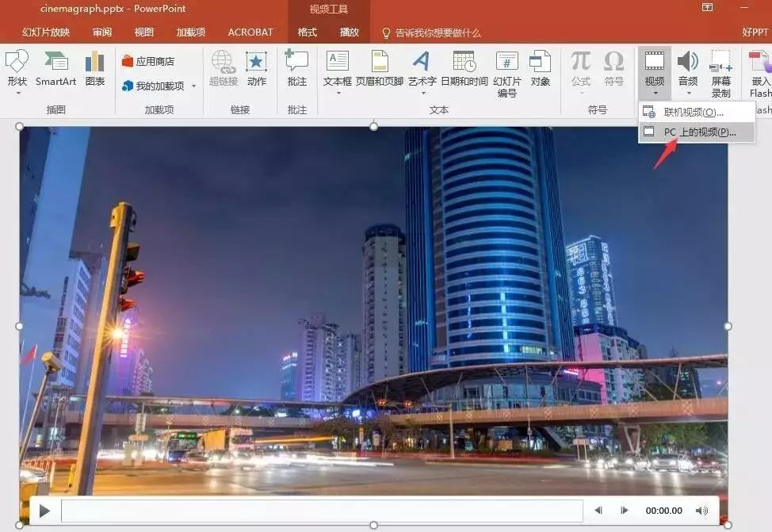Click the top-center resize handle of video
The image size is (772, 532).
373,127
